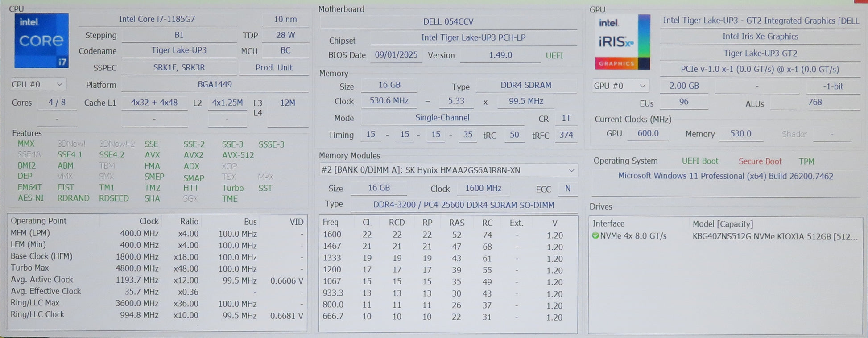Select the Base Clock (HFM) row
This screenshot has height=338, width=868.
pos(156,257)
